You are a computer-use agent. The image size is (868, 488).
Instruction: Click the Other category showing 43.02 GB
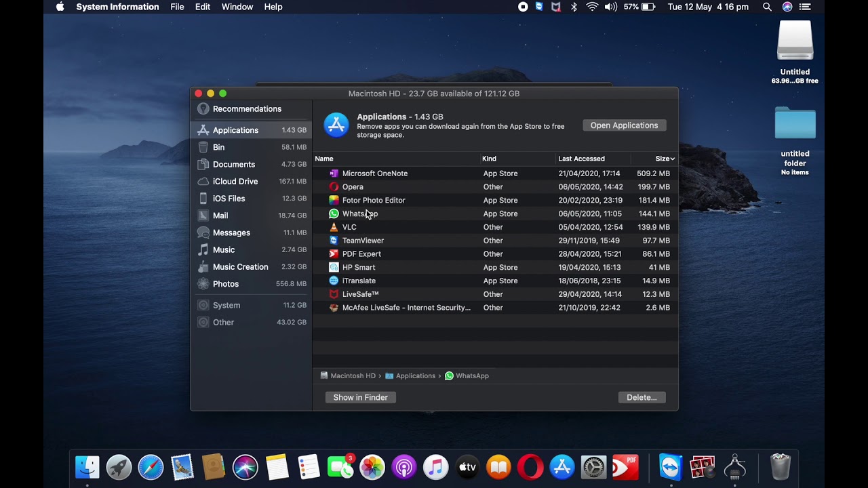(x=251, y=322)
